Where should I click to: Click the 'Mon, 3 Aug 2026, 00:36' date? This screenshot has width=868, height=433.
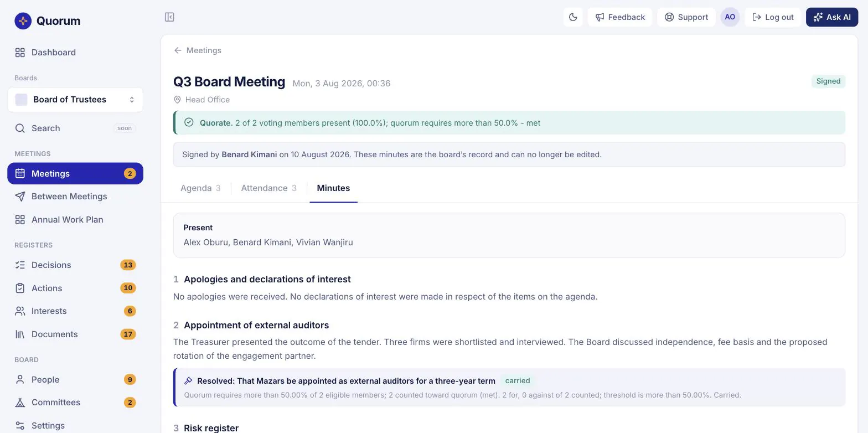coord(342,84)
